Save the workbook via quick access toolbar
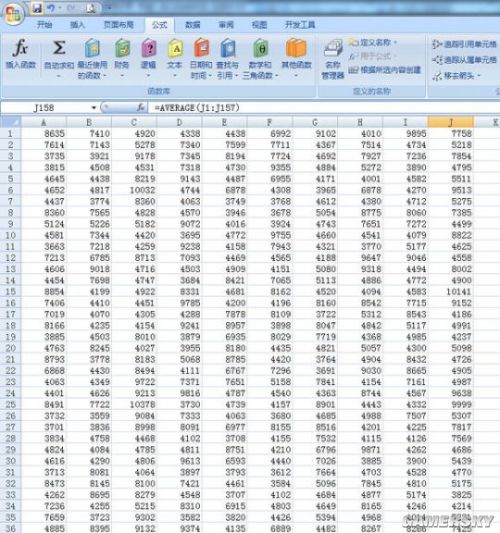Screen dimensions: 500x533 (37, 8)
